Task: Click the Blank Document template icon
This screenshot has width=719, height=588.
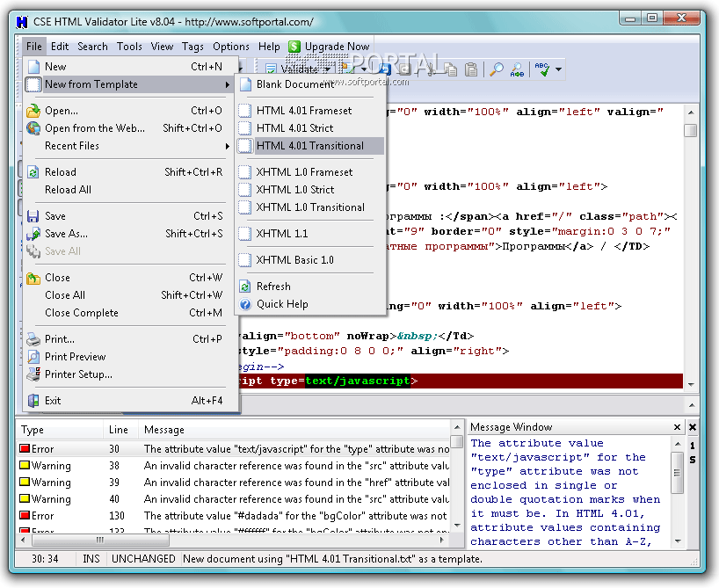Action: (x=246, y=84)
